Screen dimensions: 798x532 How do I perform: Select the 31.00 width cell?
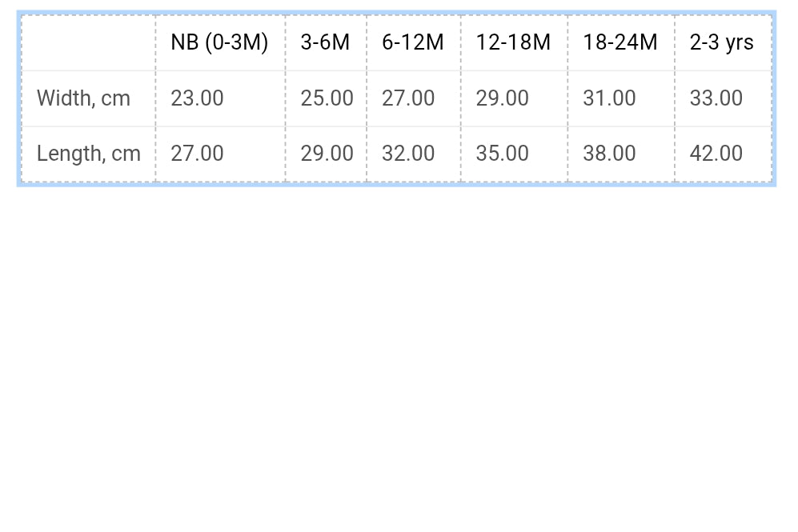click(x=609, y=98)
